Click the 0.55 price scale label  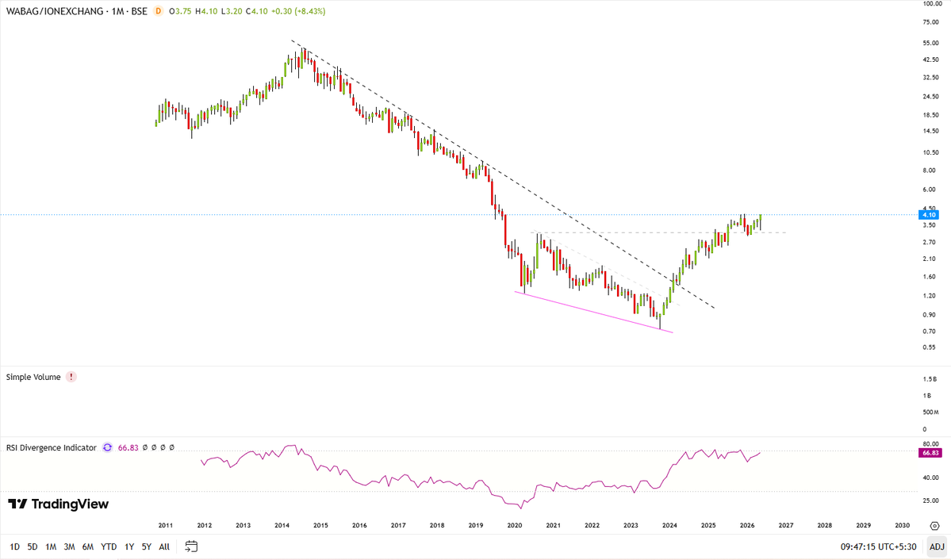tap(929, 347)
